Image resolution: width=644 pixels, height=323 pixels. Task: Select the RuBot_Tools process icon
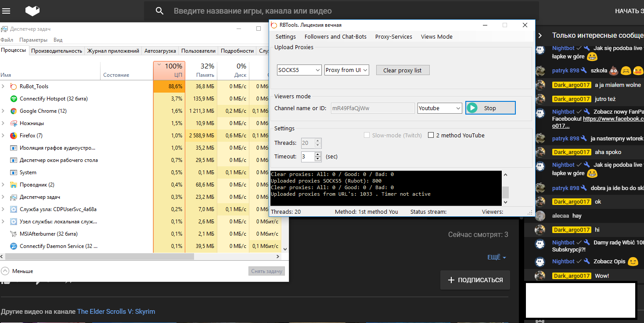[13, 86]
